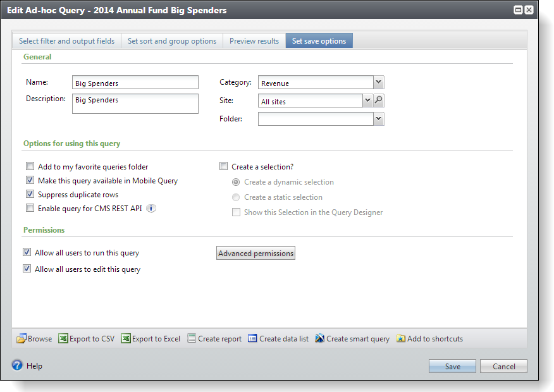Screen dimensions: 554x392
Task: Enable query for CMS REST API checkbox
Action: [30, 208]
